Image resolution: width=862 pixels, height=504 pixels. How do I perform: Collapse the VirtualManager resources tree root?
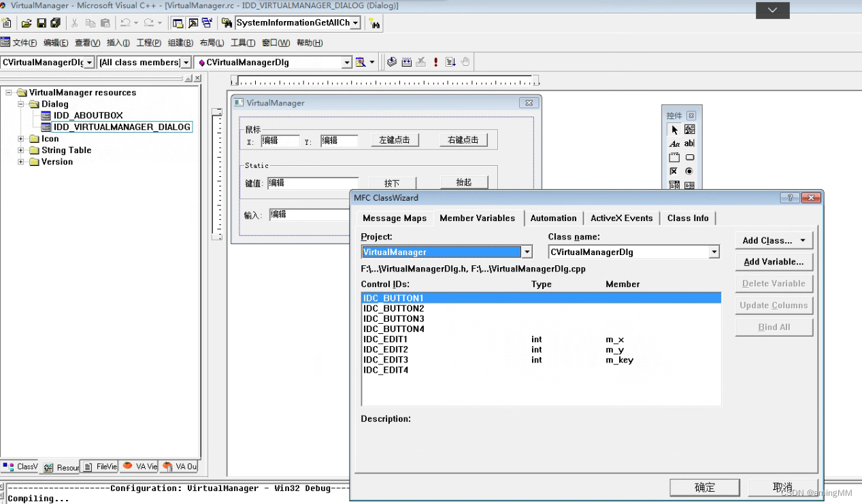point(9,93)
